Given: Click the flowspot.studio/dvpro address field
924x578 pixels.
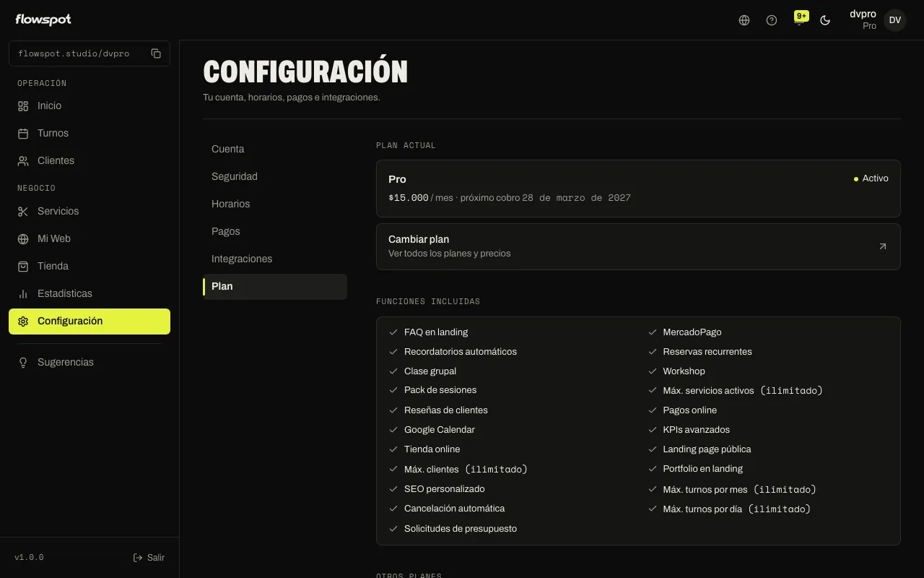Looking at the screenshot, I should tap(90, 53).
